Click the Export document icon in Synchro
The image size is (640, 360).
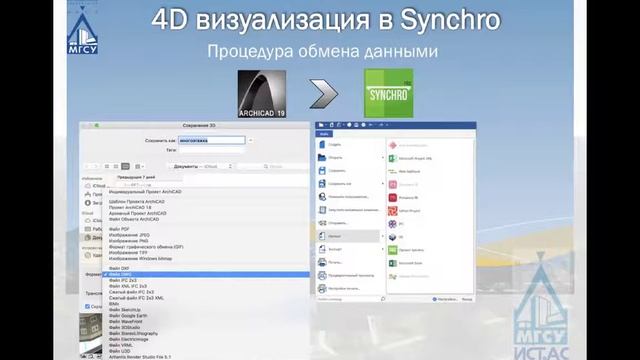(x=322, y=249)
